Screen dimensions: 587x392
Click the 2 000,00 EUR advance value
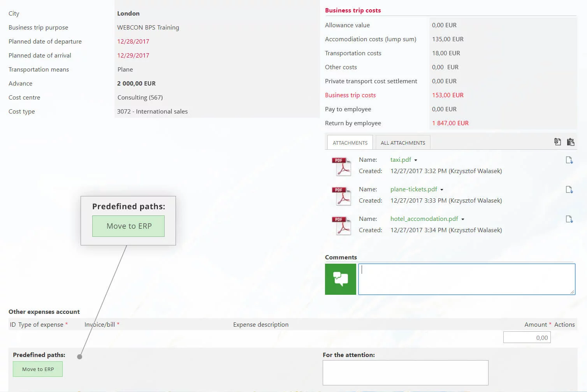tap(136, 84)
